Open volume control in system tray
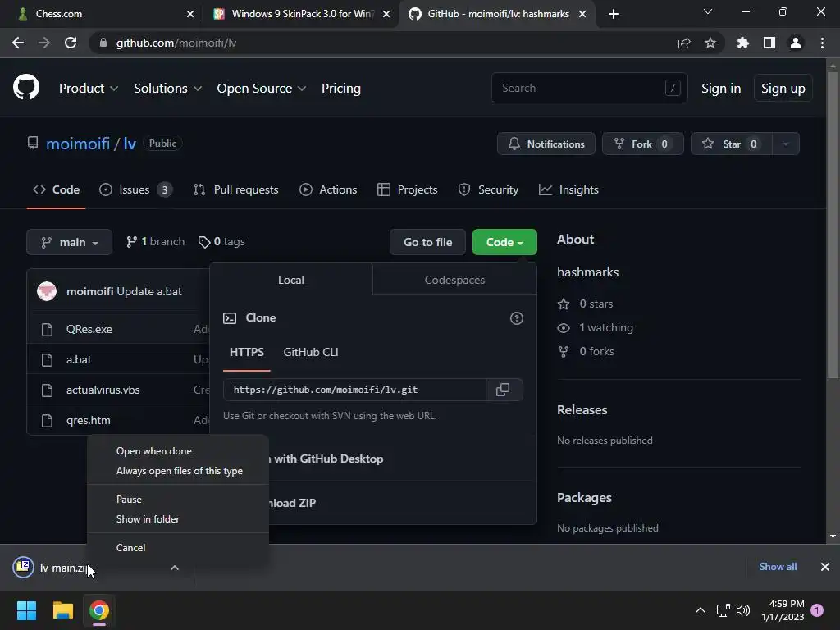The image size is (840, 630). pyautogui.click(x=743, y=610)
